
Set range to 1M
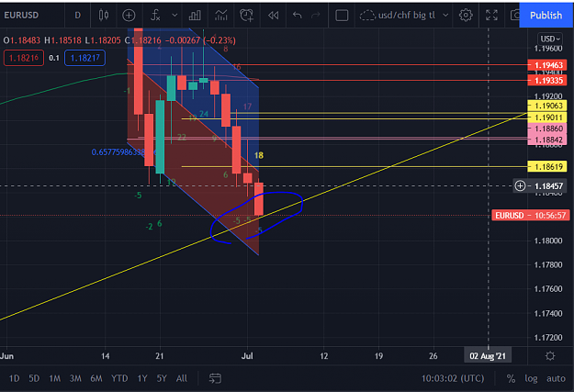54,378
